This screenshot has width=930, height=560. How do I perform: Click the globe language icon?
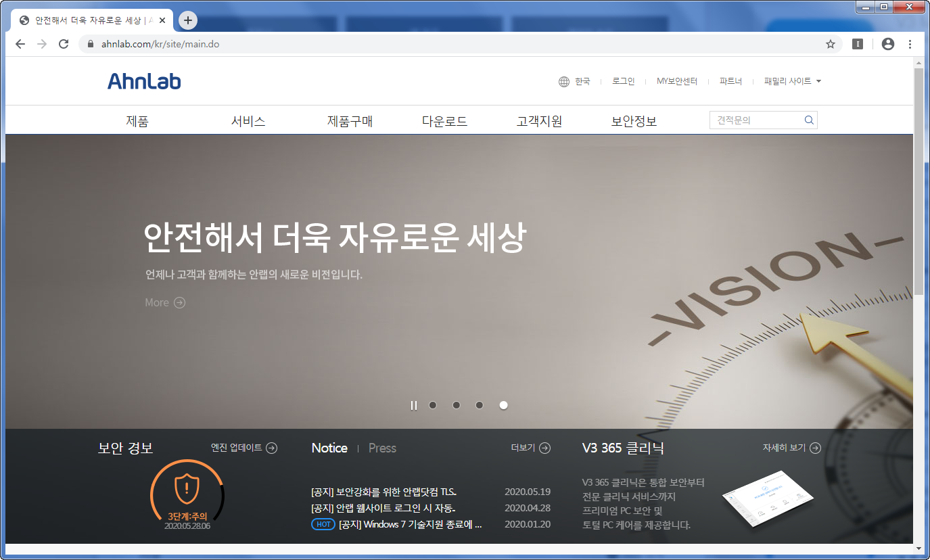pos(564,82)
